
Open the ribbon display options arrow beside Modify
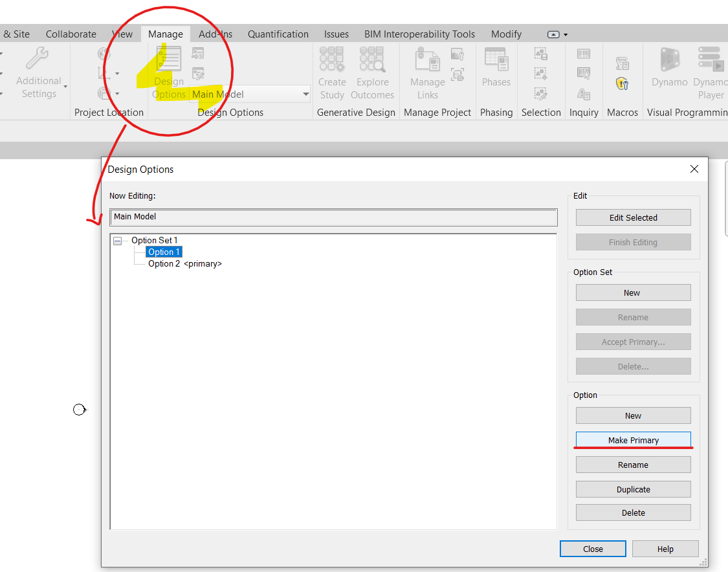566,34
